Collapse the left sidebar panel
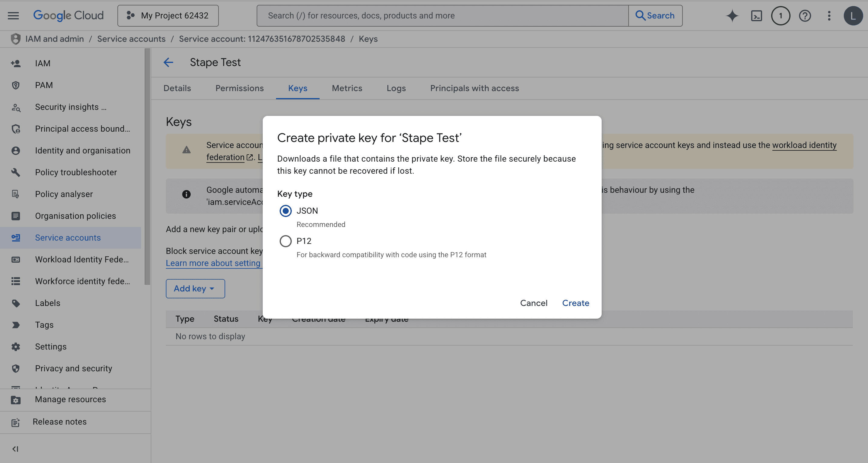 pyautogui.click(x=15, y=449)
